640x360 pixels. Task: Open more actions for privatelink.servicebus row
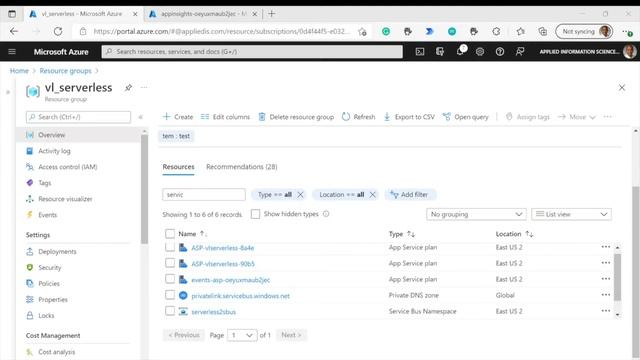pos(606,295)
